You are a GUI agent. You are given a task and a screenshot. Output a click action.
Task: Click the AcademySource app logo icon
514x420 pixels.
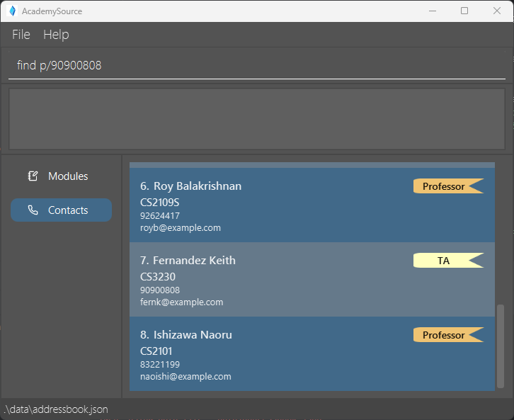[11, 11]
